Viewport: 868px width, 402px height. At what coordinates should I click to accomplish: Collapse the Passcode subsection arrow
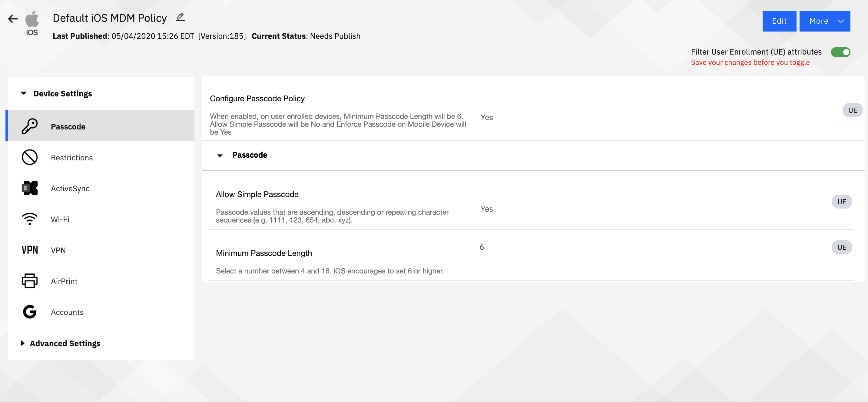pos(220,156)
